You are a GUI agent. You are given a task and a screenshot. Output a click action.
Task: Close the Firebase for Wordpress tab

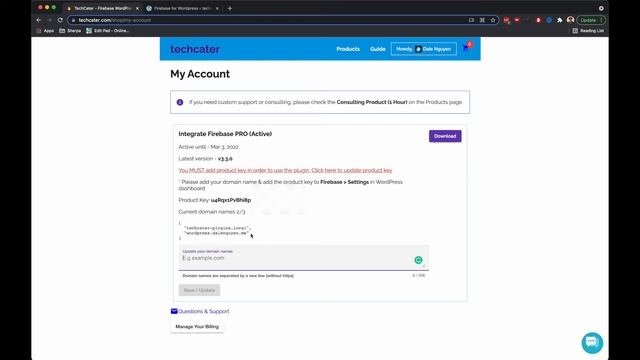click(217, 8)
